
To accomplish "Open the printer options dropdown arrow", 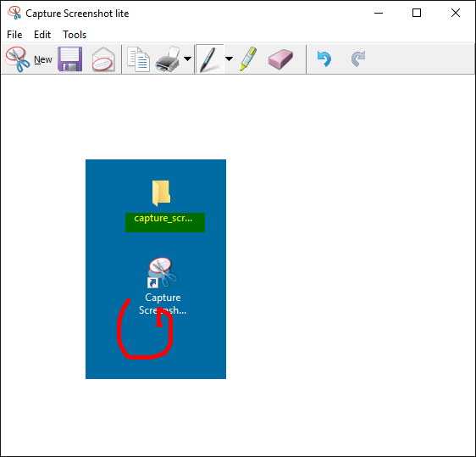I will 188,59.
